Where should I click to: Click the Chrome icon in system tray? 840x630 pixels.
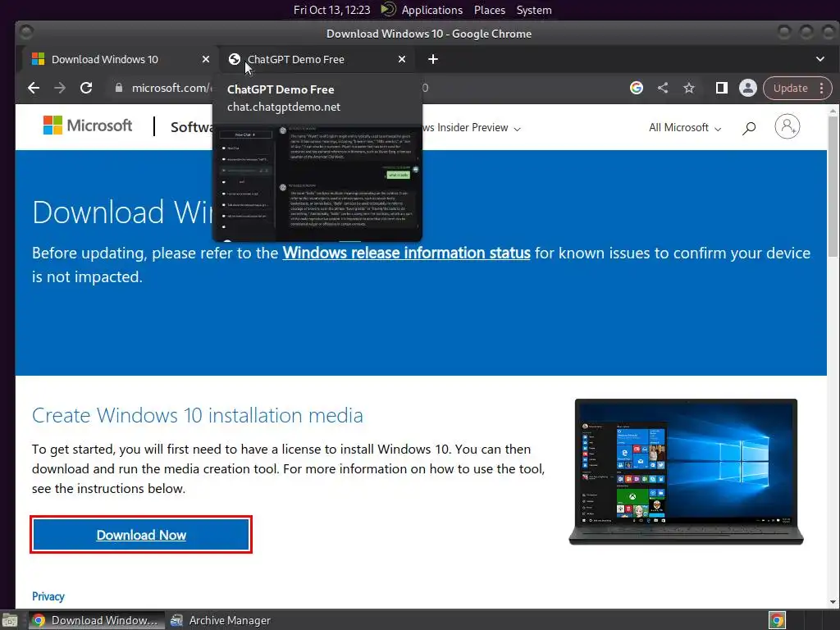pos(778,620)
